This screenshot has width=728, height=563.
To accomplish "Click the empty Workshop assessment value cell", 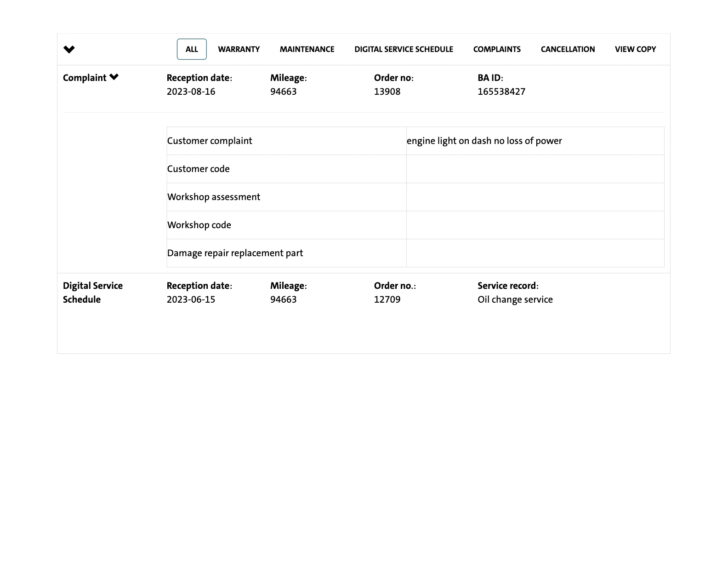I will pyautogui.click(x=535, y=197).
